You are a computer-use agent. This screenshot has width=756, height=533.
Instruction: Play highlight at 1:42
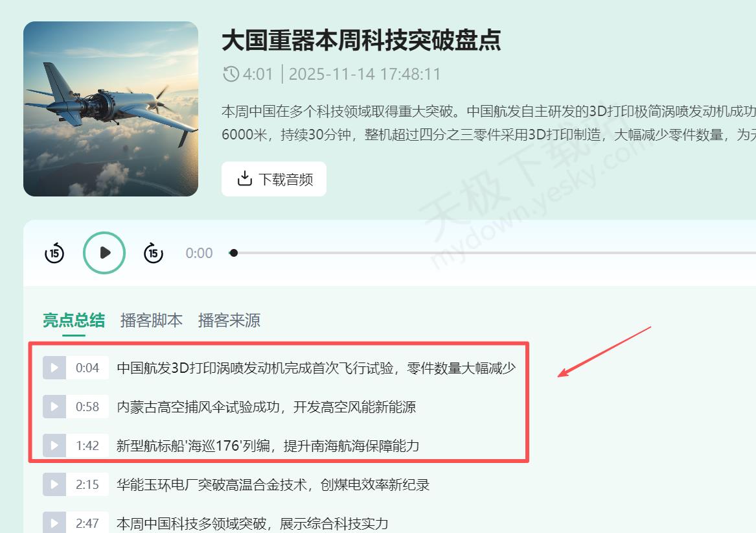[x=54, y=445]
